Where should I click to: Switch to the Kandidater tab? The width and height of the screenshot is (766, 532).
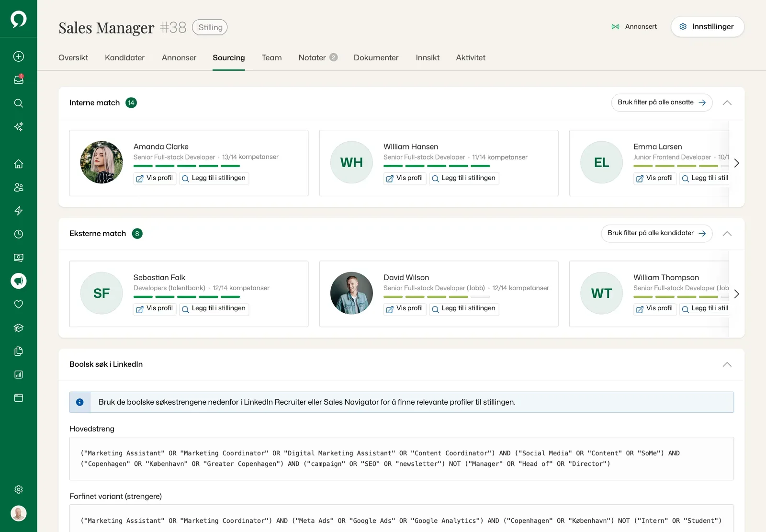pos(124,57)
